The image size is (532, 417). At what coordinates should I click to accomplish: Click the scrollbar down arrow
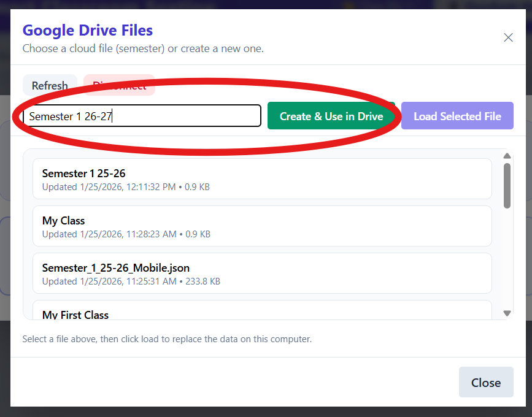pos(507,313)
